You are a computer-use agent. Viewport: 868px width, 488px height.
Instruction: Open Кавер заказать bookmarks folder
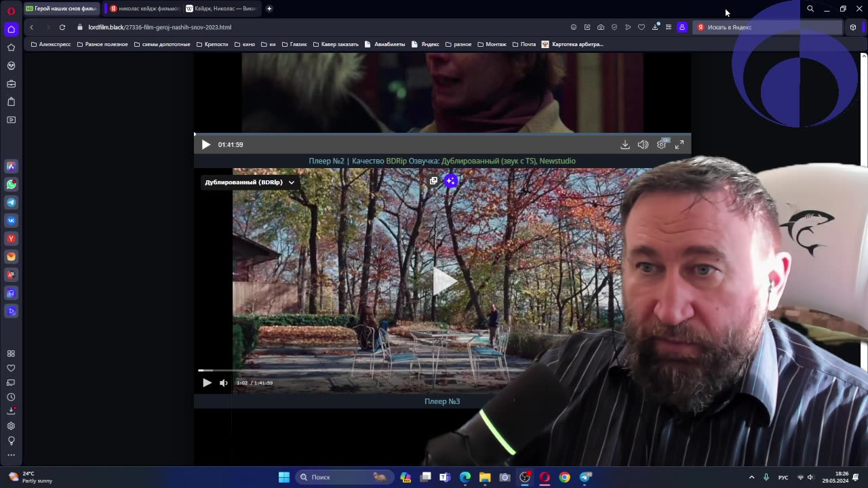coord(336,44)
